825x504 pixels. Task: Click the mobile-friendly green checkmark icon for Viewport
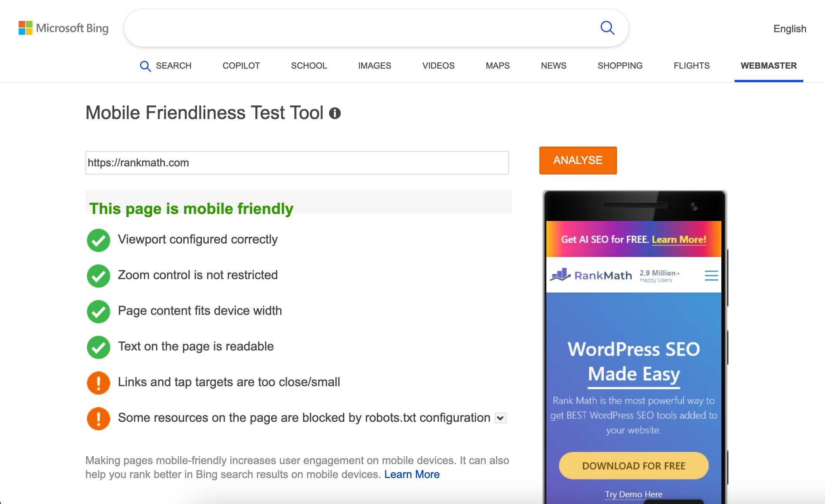pyautogui.click(x=98, y=239)
